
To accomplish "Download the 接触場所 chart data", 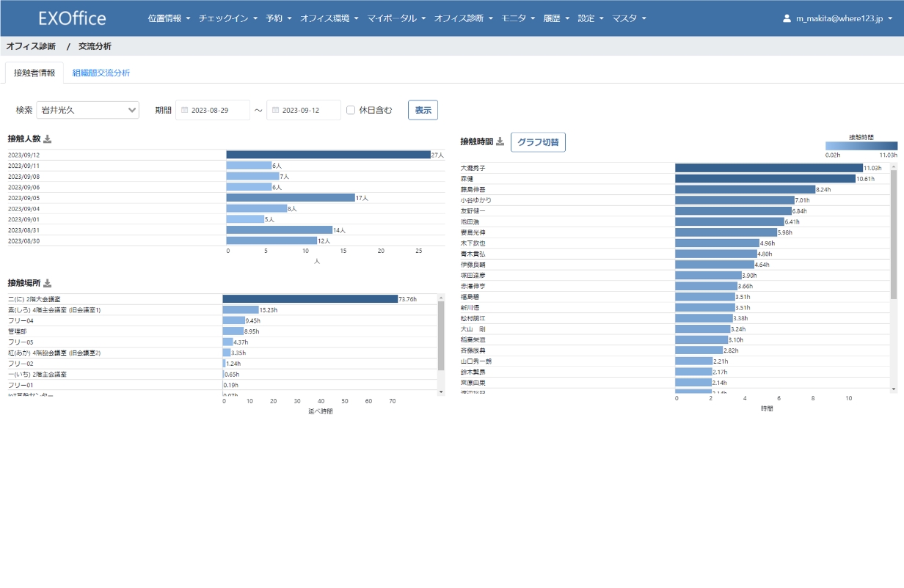I will tap(48, 283).
